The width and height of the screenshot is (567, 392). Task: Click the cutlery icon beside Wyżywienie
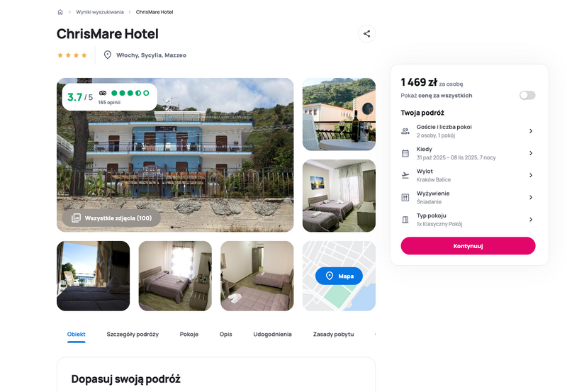[405, 198]
